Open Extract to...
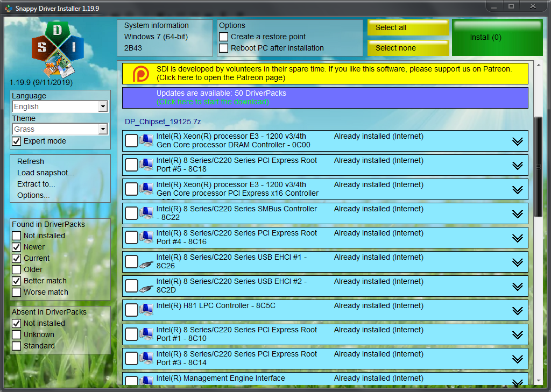551x392 pixels. pyautogui.click(x=36, y=184)
